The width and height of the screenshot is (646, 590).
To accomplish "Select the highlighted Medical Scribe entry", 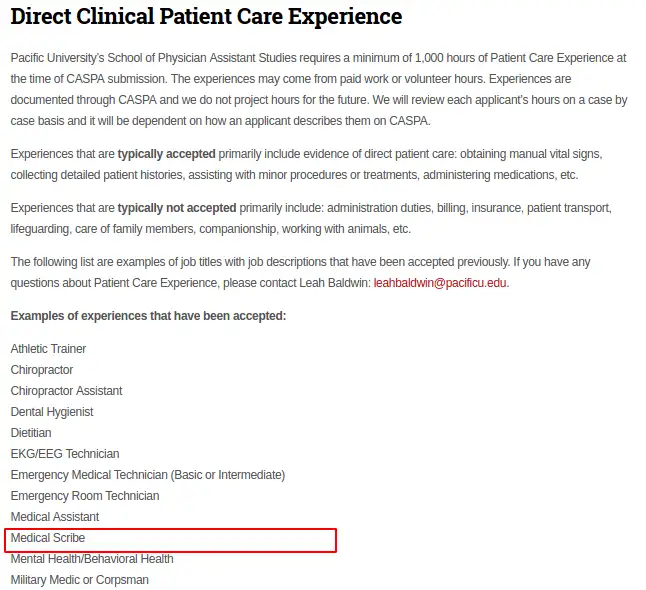I will pyautogui.click(x=48, y=538).
